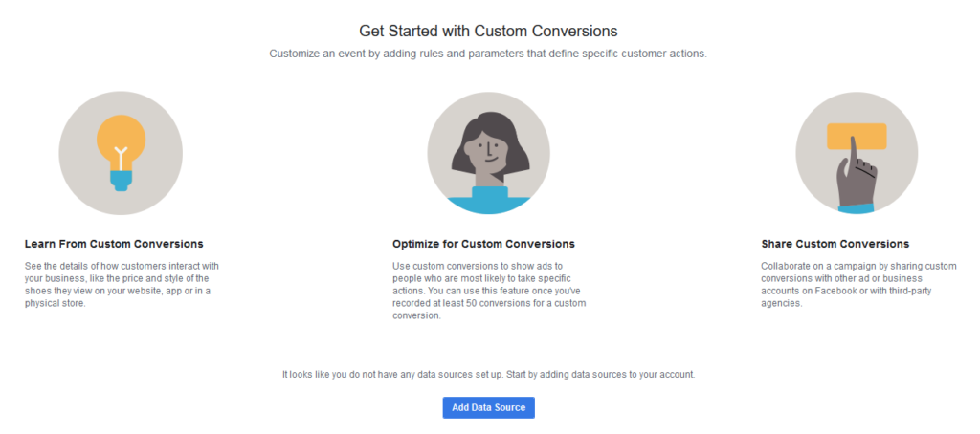Click the woman's dark hair in the avatar

tap(489, 142)
